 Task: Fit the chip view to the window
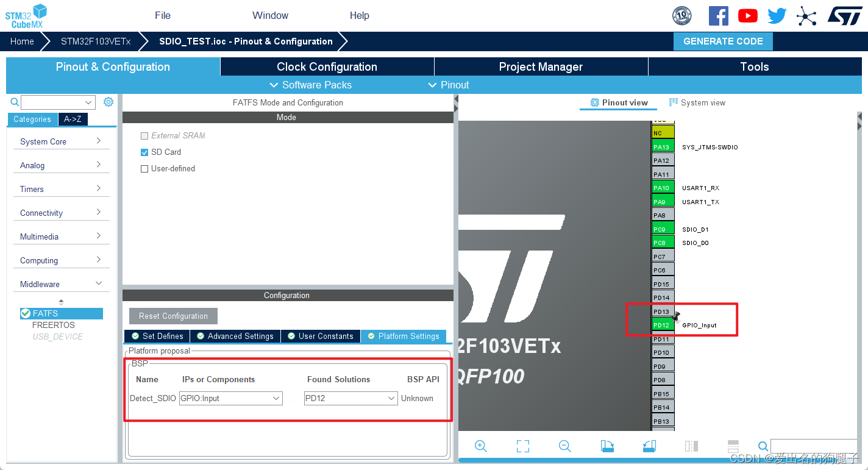tap(522, 446)
